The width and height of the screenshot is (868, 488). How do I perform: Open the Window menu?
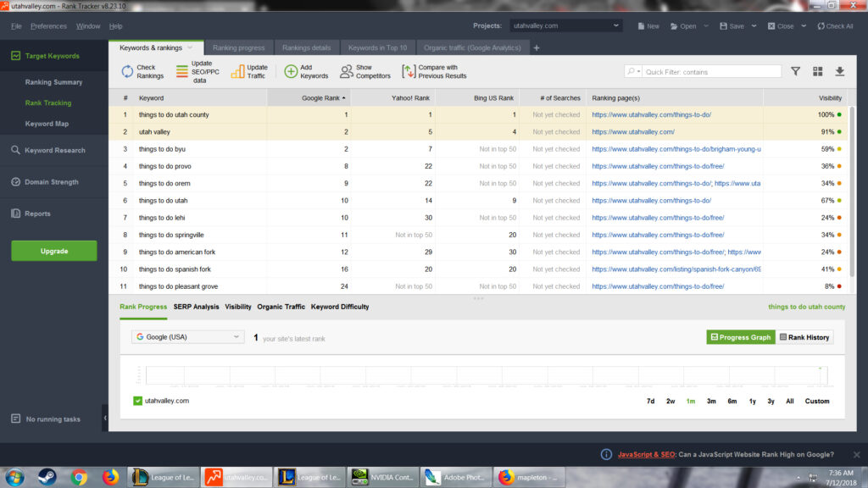(x=88, y=26)
